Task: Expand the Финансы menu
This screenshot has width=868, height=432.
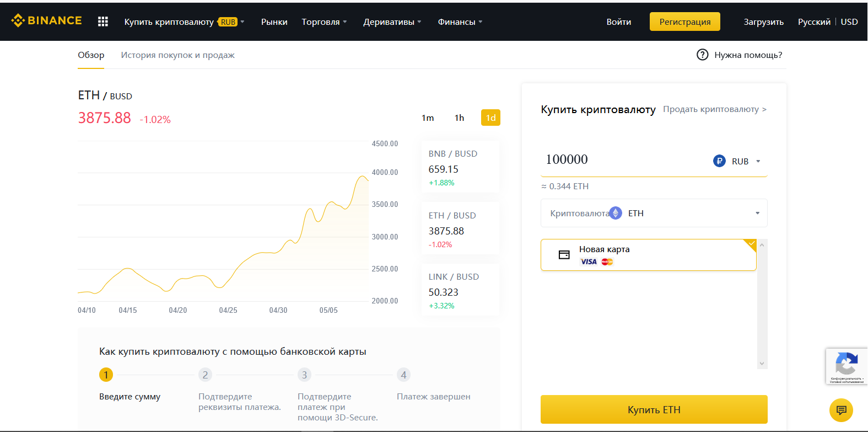Action: coord(460,22)
